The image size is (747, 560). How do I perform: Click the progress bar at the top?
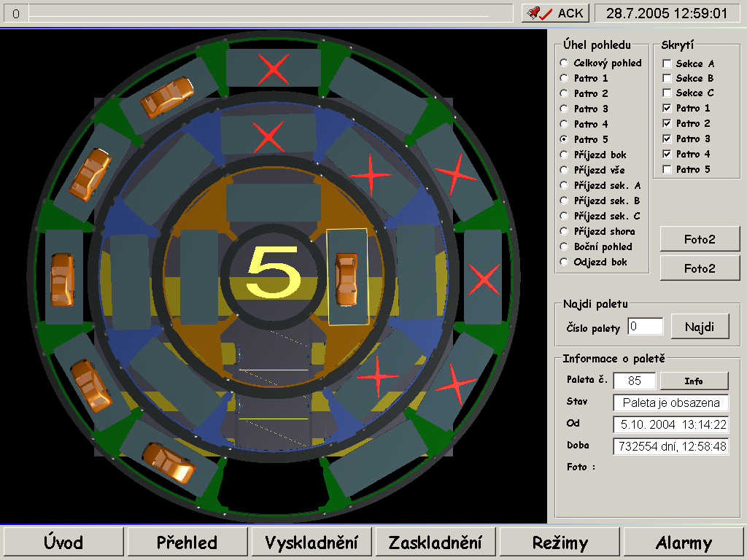(x=259, y=13)
